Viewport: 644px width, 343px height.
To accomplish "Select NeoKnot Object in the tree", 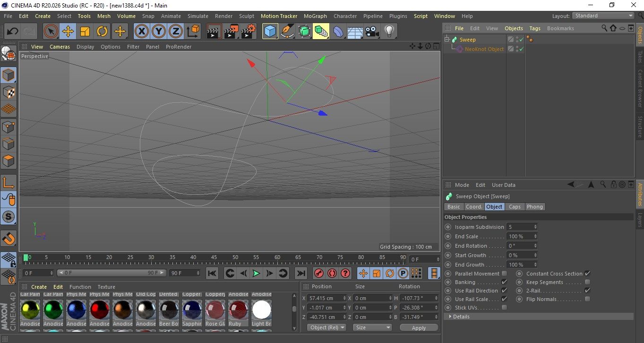I will click(x=484, y=49).
